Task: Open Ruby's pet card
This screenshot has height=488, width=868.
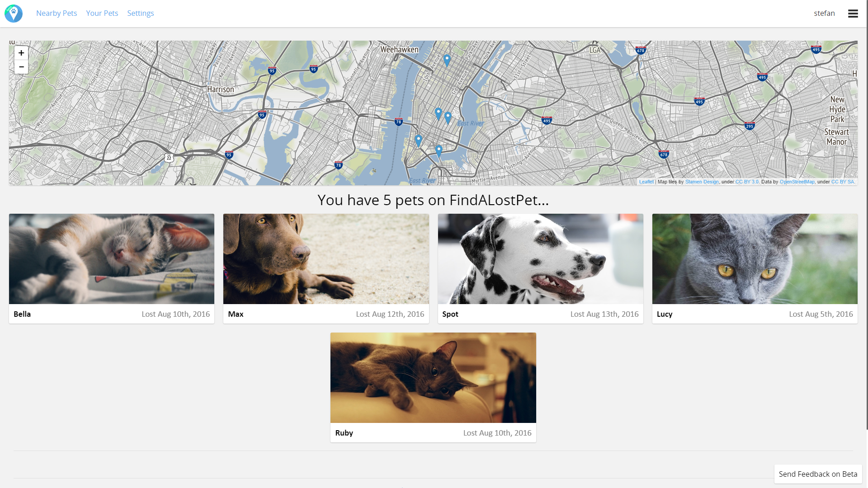Action: [x=433, y=387]
